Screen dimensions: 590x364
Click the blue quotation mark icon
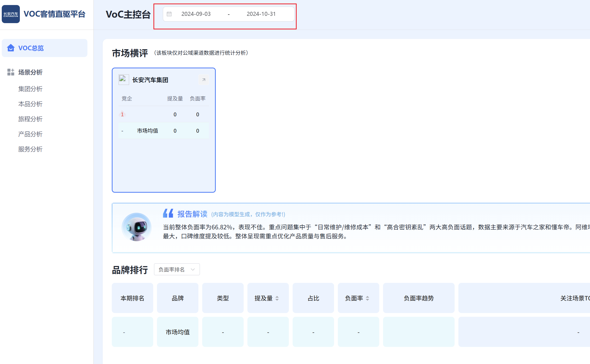pyautogui.click(x=168, y=214)
